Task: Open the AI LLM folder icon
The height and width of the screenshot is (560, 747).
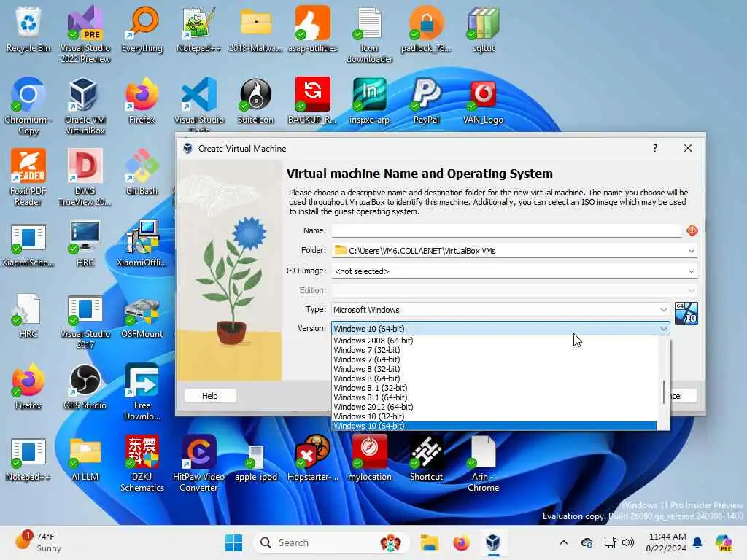Action: (85, 459)
